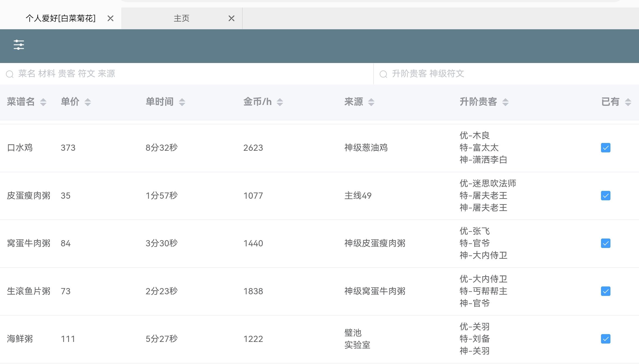The image size is (639, 364).
Task: Click the 已有 column header
Action: tap(610, 102)
